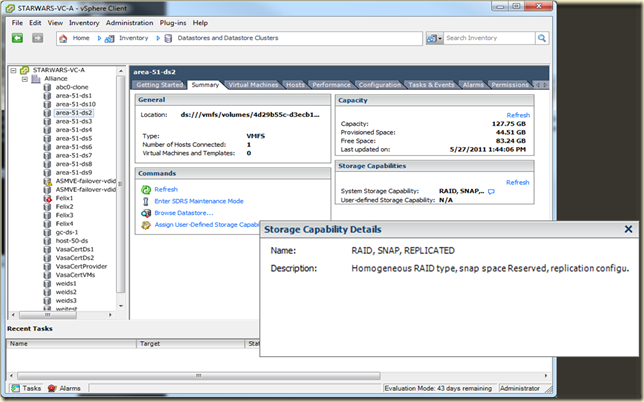Expand the Home breadcrumb arrow
644x402 pixels.
pyautogui.click(x=99, y=38)
